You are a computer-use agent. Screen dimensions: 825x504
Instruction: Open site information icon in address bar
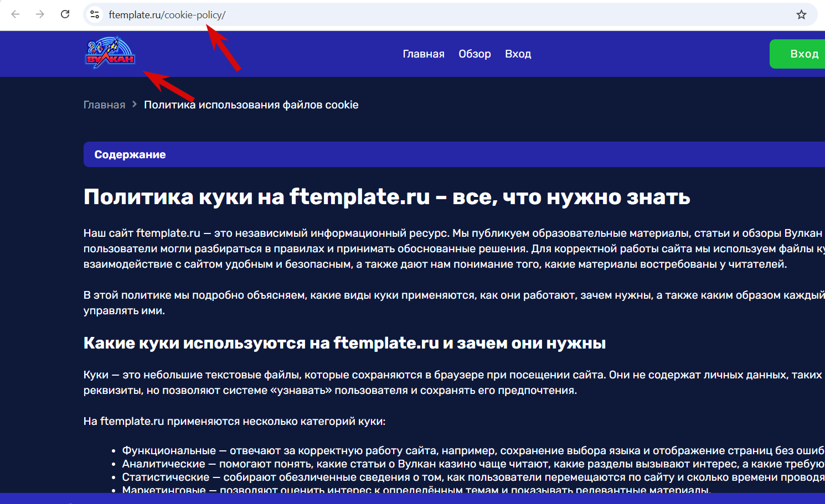click(95, 15)
